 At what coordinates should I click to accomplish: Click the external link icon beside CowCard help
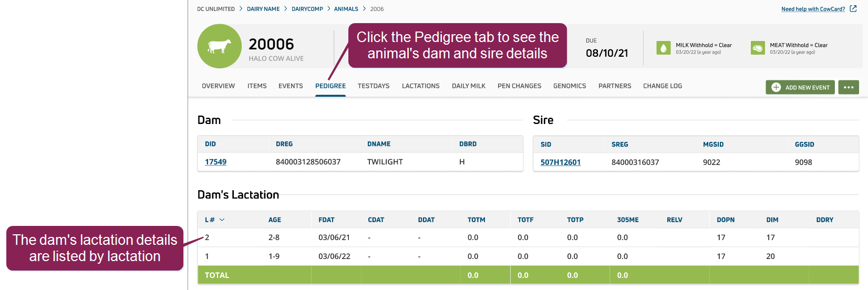pos(853,9)
